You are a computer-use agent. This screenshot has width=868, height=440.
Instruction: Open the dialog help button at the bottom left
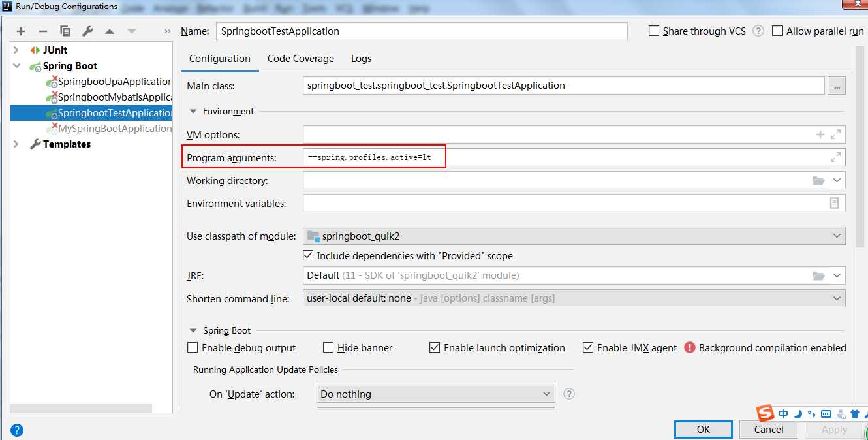pyautogui.click(x=17, y=430)
